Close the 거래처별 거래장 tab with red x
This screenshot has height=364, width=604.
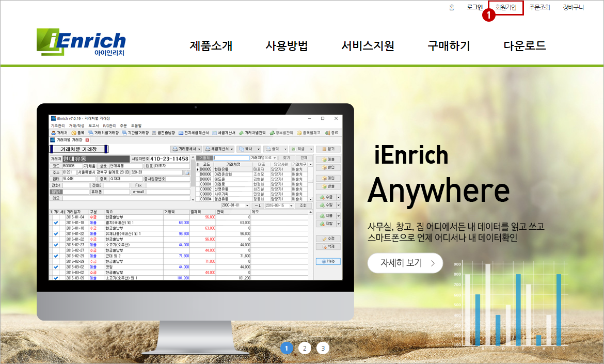click(x=87, y=140)
